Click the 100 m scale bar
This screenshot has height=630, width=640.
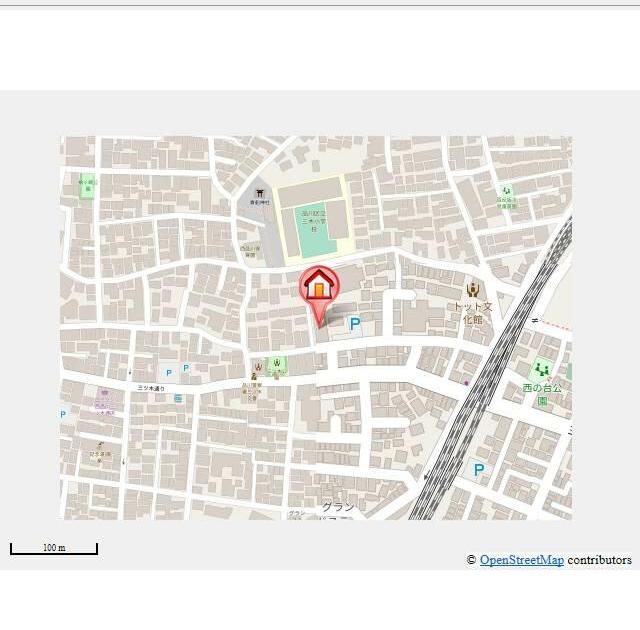point(54,549)
